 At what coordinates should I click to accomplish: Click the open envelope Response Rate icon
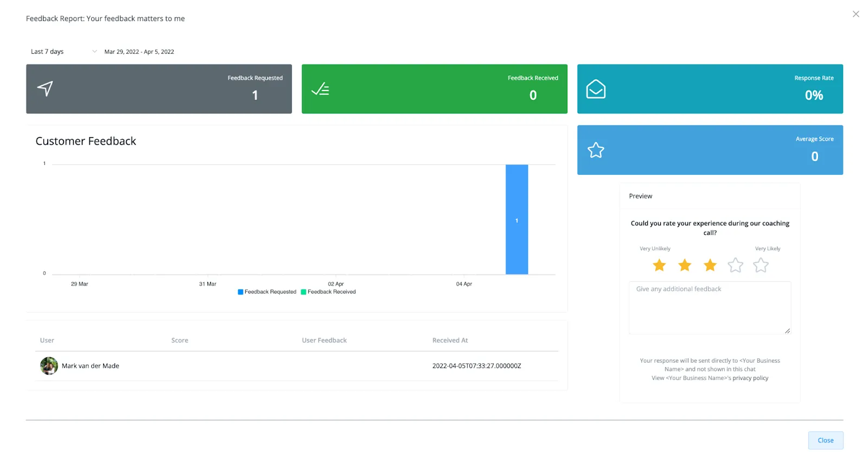point(596,89)
